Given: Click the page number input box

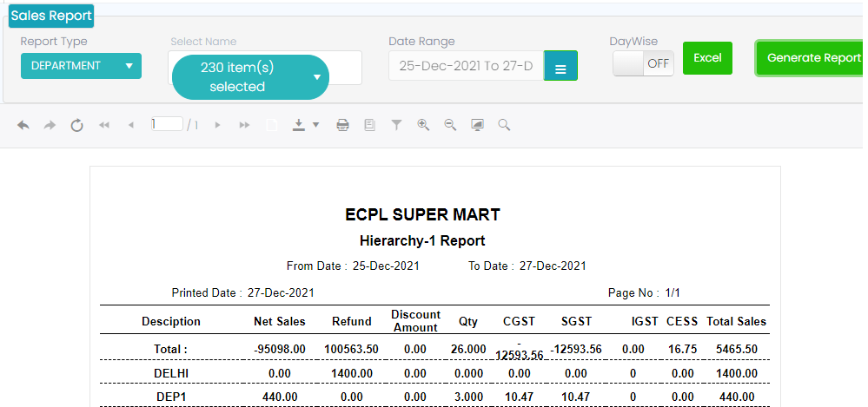Looking at the screenshot, I should pyautogui.click(x=167, y=124).
